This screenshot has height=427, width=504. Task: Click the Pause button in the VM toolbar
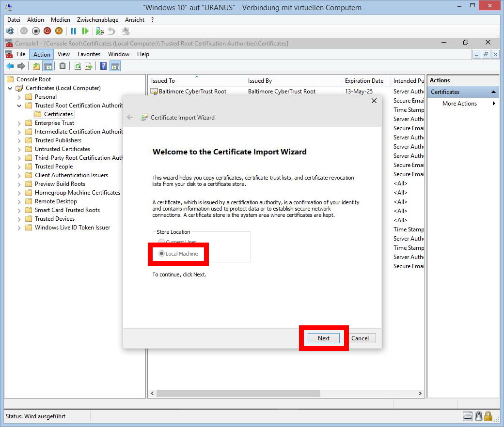pyautogui.click(x=74, y=31)
